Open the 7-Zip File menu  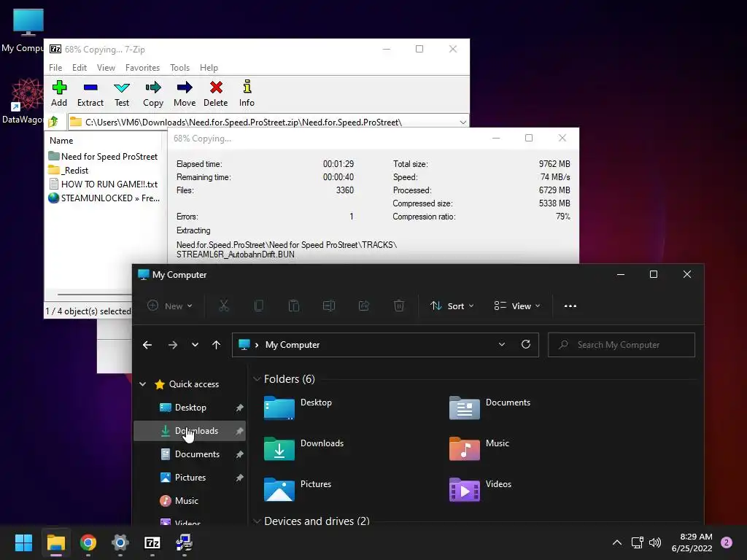[55, 68]
